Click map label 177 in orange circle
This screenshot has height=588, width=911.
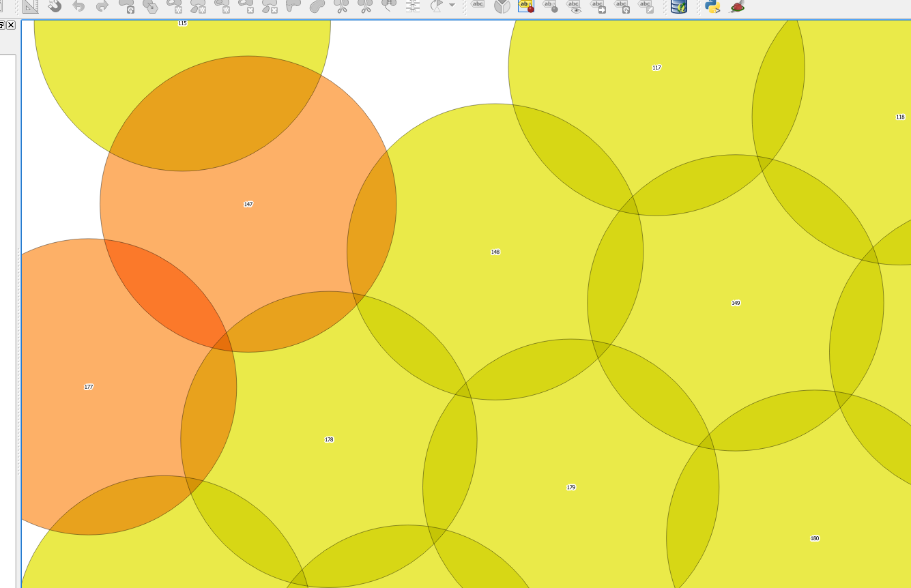[x=89, y=387]
